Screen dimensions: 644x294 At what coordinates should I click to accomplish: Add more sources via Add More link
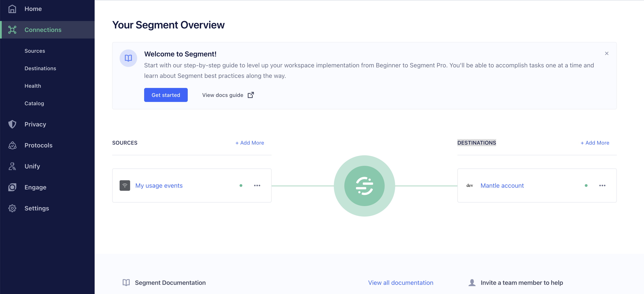249,143
